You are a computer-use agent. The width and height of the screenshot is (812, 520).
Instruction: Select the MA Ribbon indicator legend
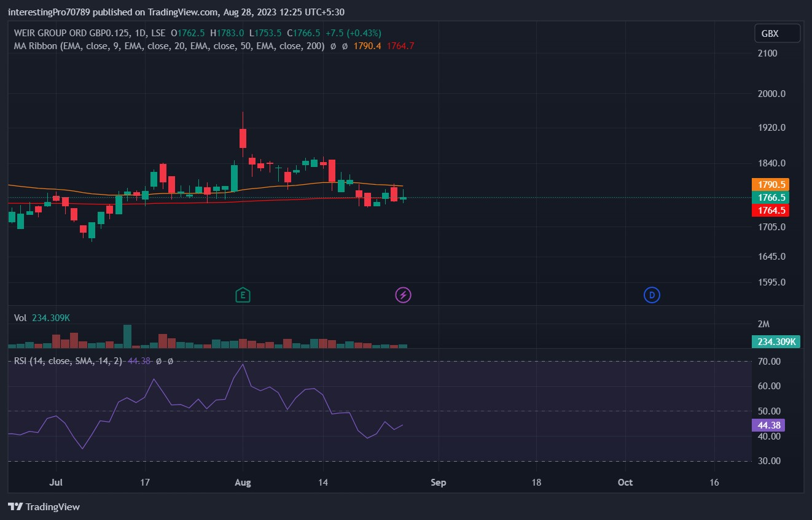click(x=170, y=46)
